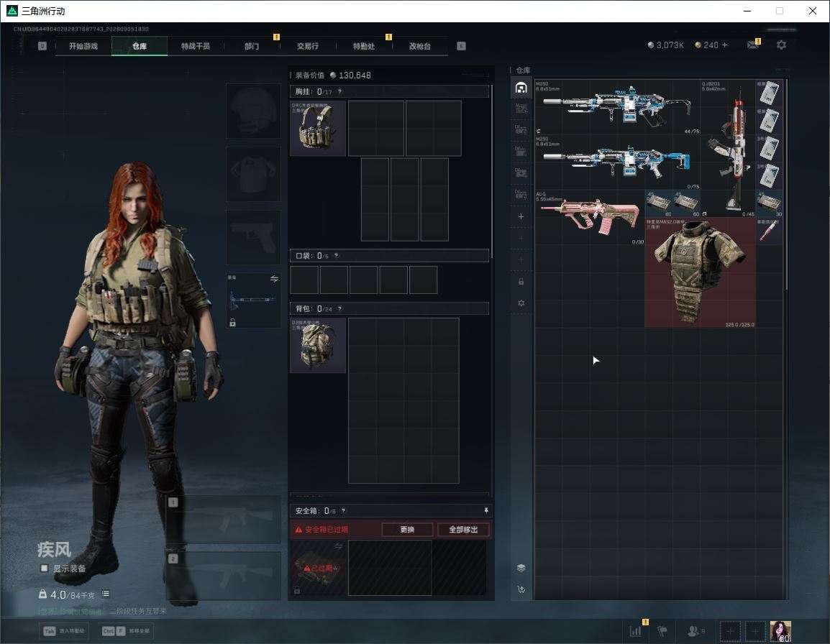This screenshot has width=830, height=644.
Task: Click the expired safe box item
Action: pos(319,568)
